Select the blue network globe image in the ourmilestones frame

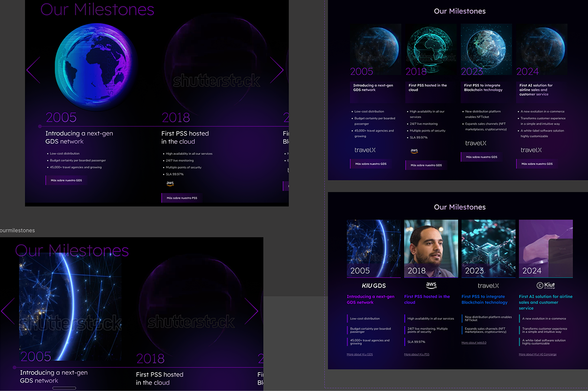70,306
